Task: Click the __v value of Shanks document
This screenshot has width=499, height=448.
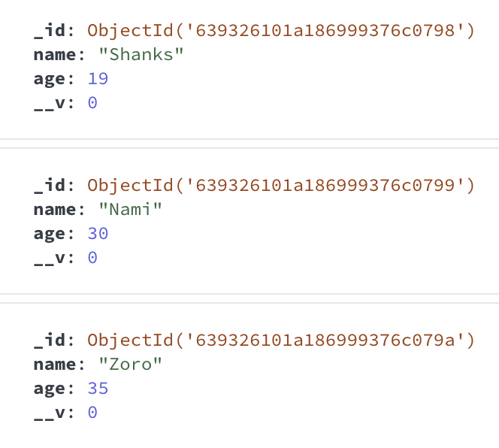Action: click(x=92, y=102)
